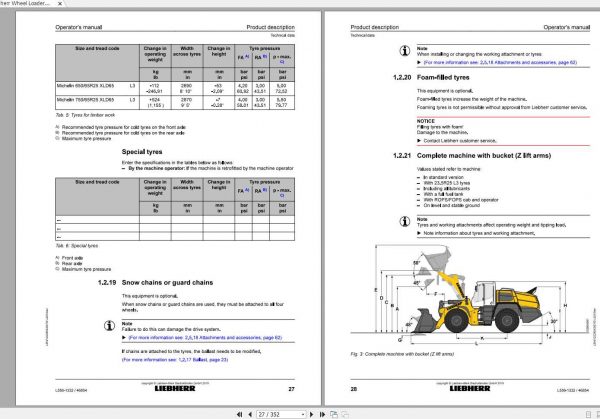Click the page 27 LIEBHERR footer logo
This screenshot has height=419, width=600.
pos(175,389)
